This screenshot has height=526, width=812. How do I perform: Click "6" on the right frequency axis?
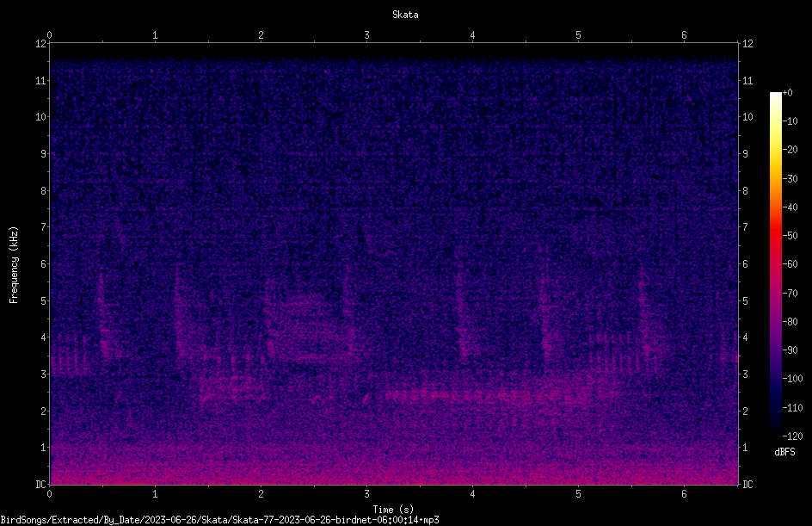745,264
